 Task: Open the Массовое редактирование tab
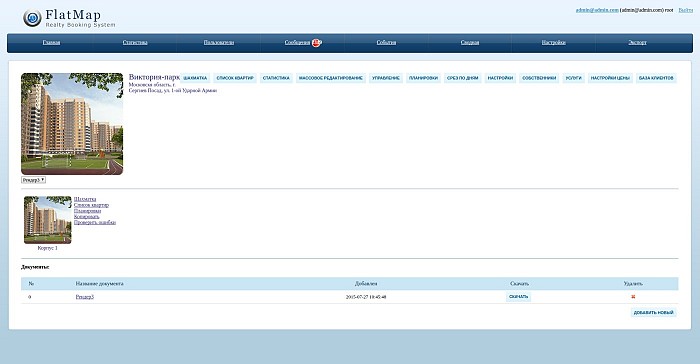tap(331, 78)
